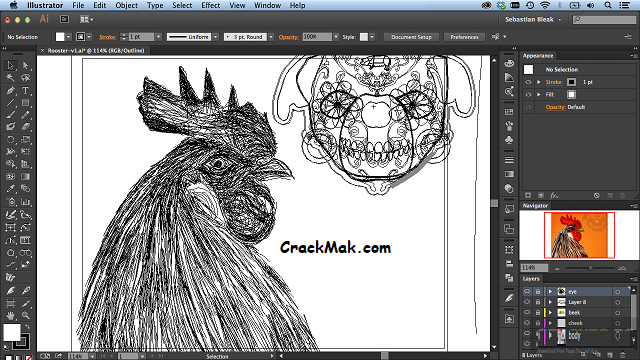Toggle Stroke attribute visibility eye

click(529, 82)
